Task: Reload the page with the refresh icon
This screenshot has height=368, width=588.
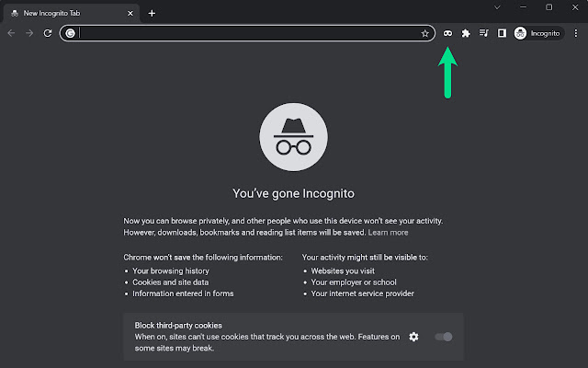Action: click(x=47, y=33)
